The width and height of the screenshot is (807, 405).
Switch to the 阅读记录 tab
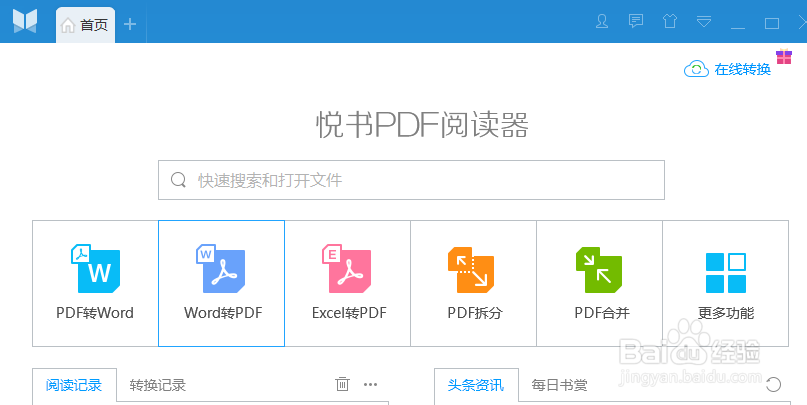coord(74,385)
